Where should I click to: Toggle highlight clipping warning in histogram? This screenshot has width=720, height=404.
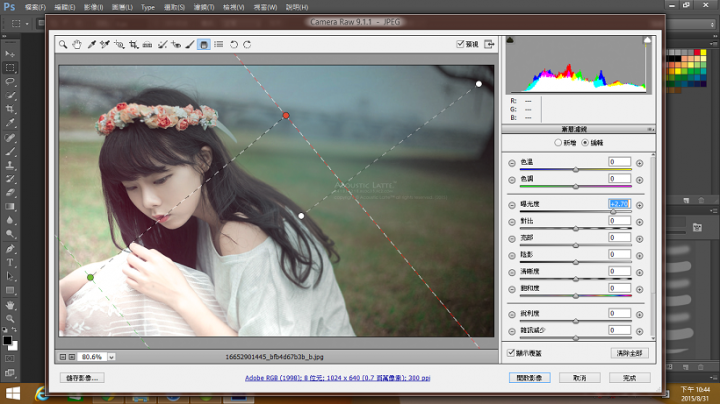coord(647,40)
